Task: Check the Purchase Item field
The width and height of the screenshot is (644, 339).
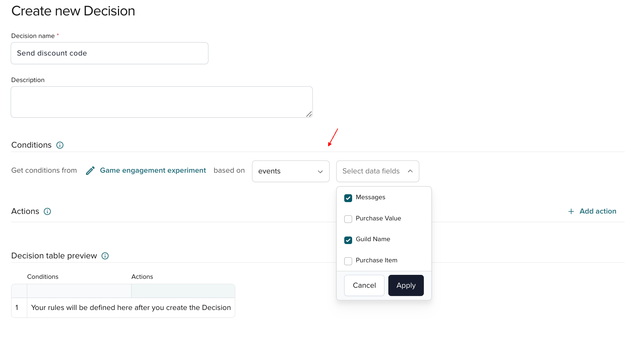Action: click(348, 261)
